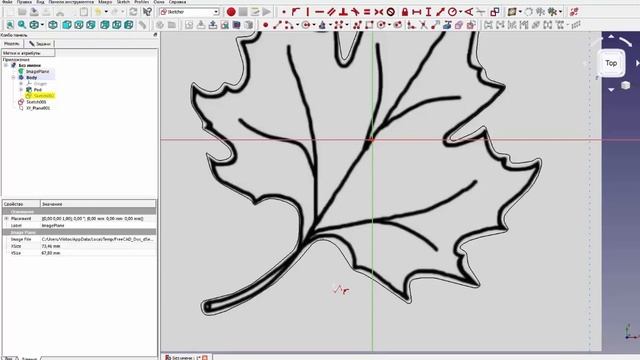Click the stop macro recording square
Viewport: 640px width, 360px height.
point(243,12)
